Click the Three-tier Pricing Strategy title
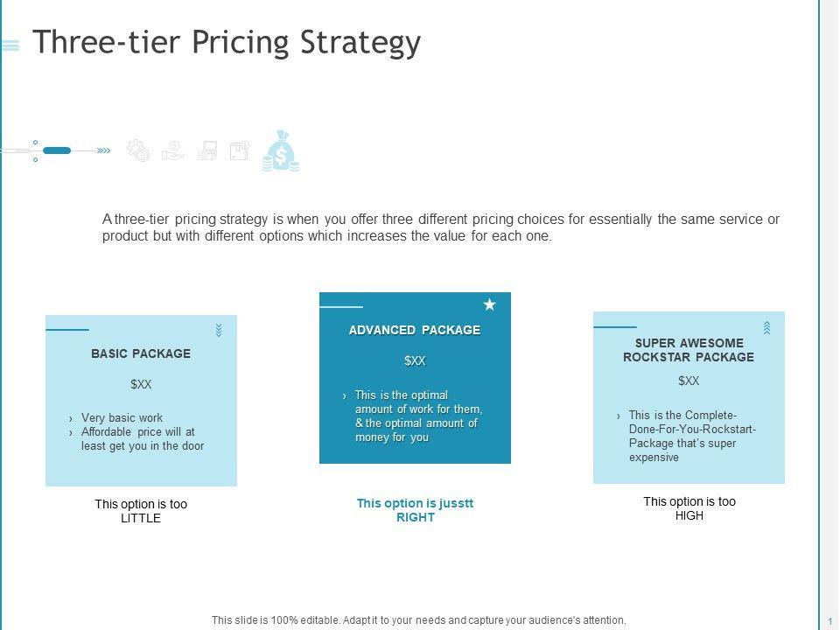The width and height of the screenshot is (840, 630). [x=227, y=42]
